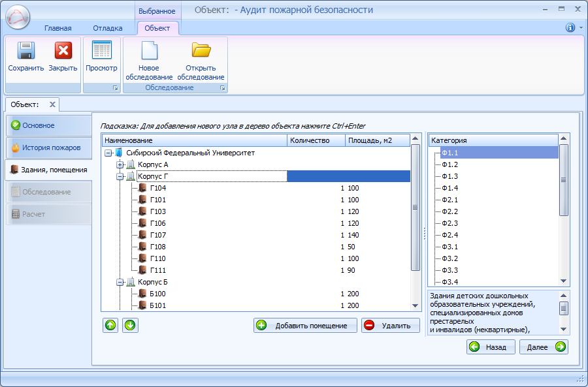Click the blue info help icon

pos(570,27)
